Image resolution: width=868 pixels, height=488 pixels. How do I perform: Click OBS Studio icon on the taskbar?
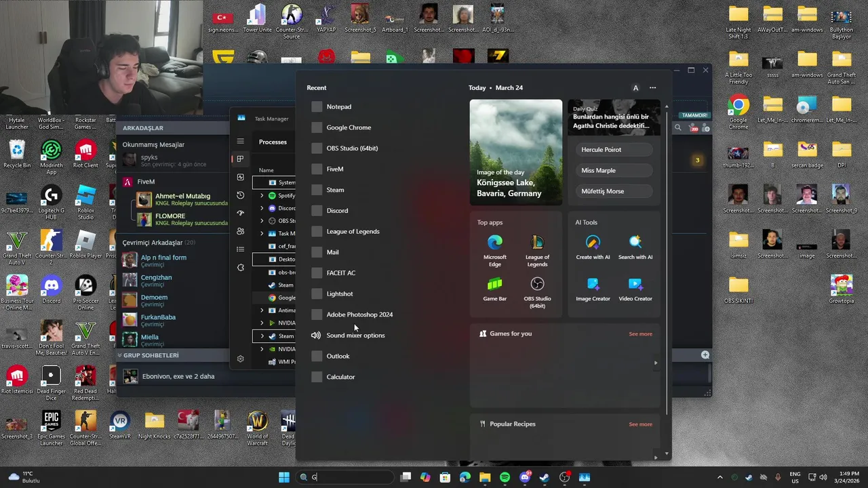564,477
